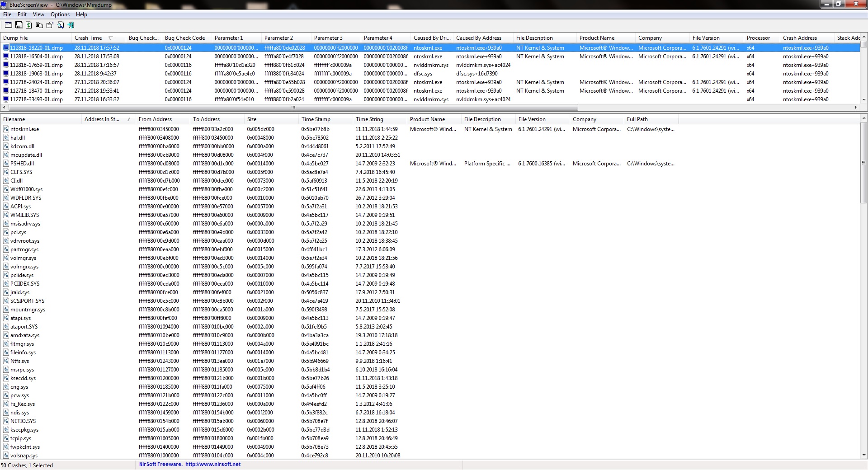Click lower pane vertical scrollbar thumb
868x470 pixels.
point(864,163)
